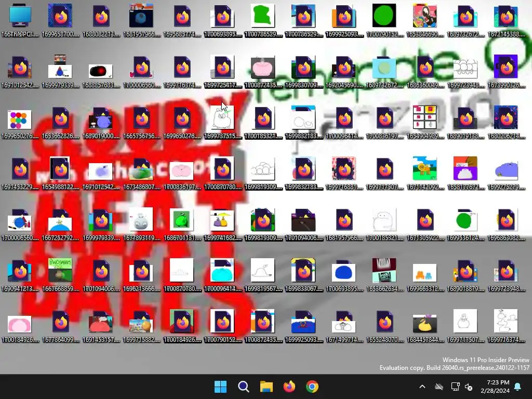Open the 7:23 PM clock and calendar
The height and width of the screenshot is (399, 532).
[495, 387]
